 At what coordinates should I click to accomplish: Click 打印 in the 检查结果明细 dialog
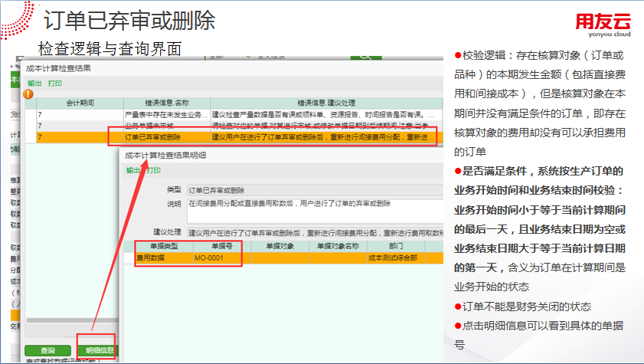(x=153, y=170)
